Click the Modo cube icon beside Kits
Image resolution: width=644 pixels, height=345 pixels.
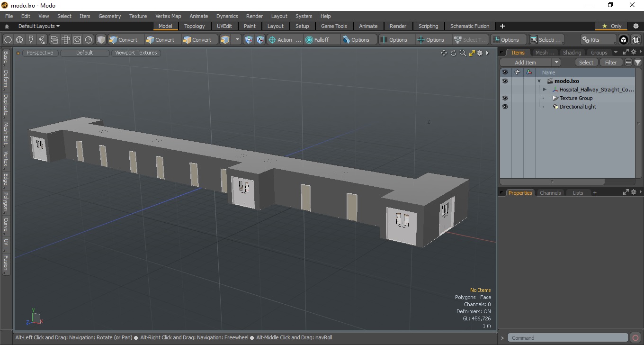624,40
